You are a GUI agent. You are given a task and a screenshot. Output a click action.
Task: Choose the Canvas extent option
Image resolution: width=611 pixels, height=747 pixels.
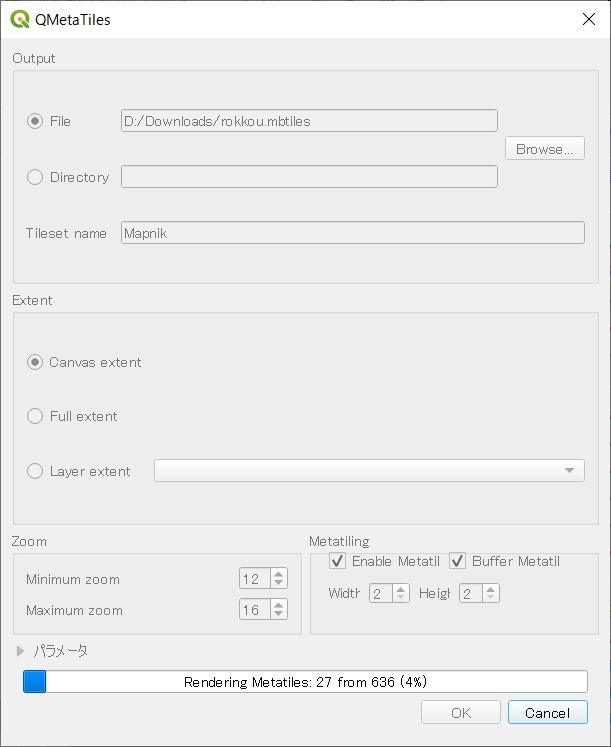(36, 362)
